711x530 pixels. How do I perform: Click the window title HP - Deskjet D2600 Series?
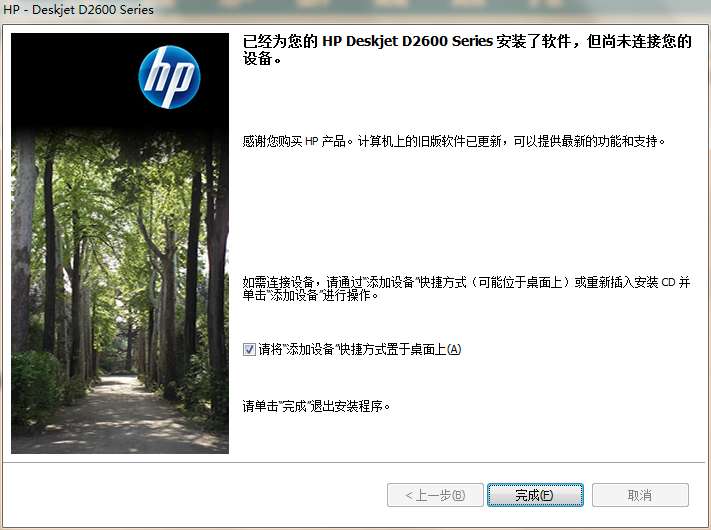tap(78, 10)
